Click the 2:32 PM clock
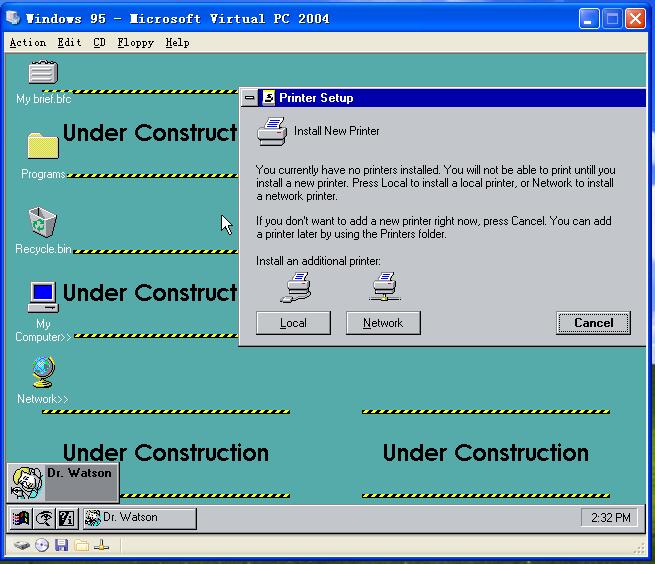 [609, 518]
